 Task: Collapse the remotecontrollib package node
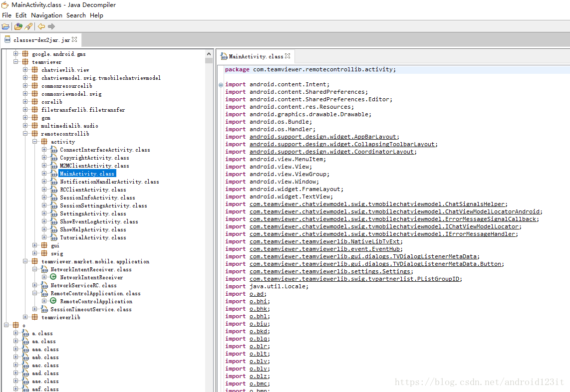(25, 134)
